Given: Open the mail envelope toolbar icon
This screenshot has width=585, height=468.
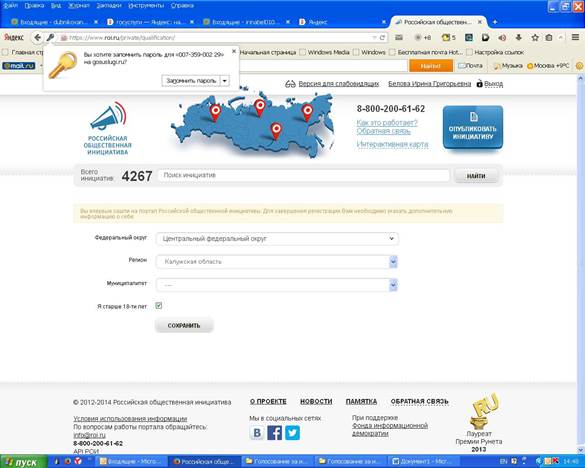Looking at the screenshot, I should (x=399, y=37).
